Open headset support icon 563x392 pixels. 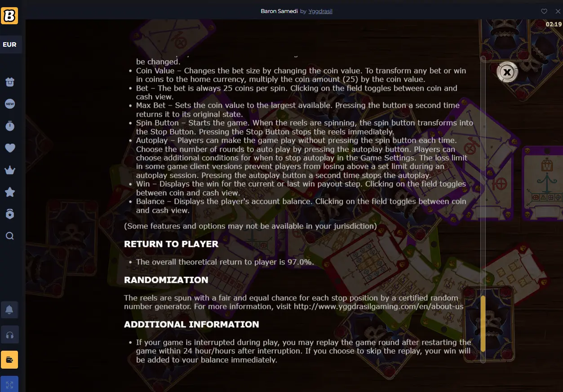[9, 335]
